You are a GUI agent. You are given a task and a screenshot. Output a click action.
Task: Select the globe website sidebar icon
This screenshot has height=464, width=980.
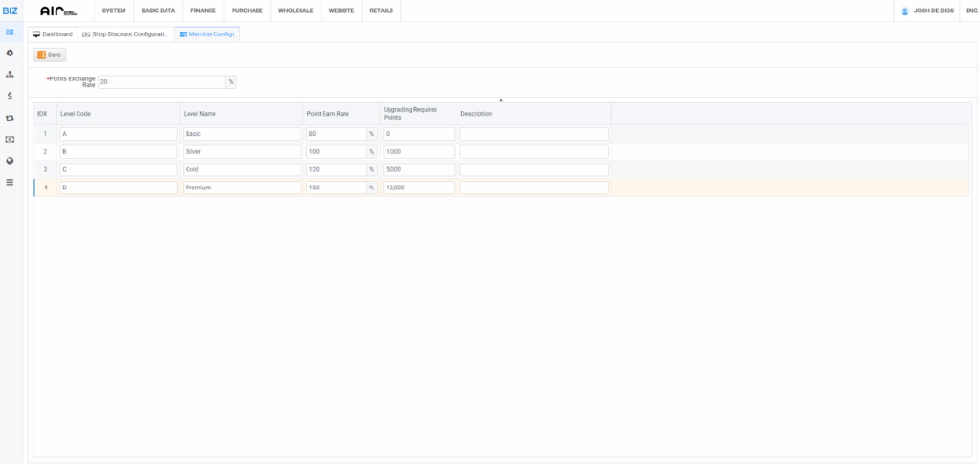[x=10, y=160]
